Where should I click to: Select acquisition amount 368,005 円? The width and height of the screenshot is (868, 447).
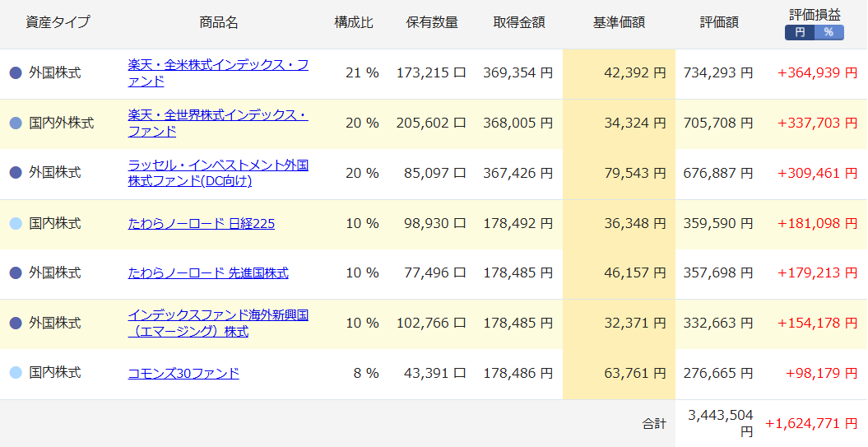click(518, 123)
